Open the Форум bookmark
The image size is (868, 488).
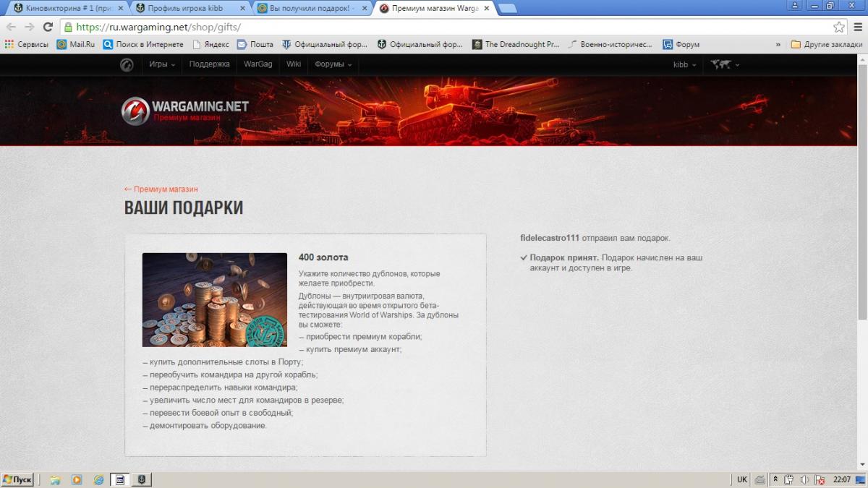click(681, 44)
